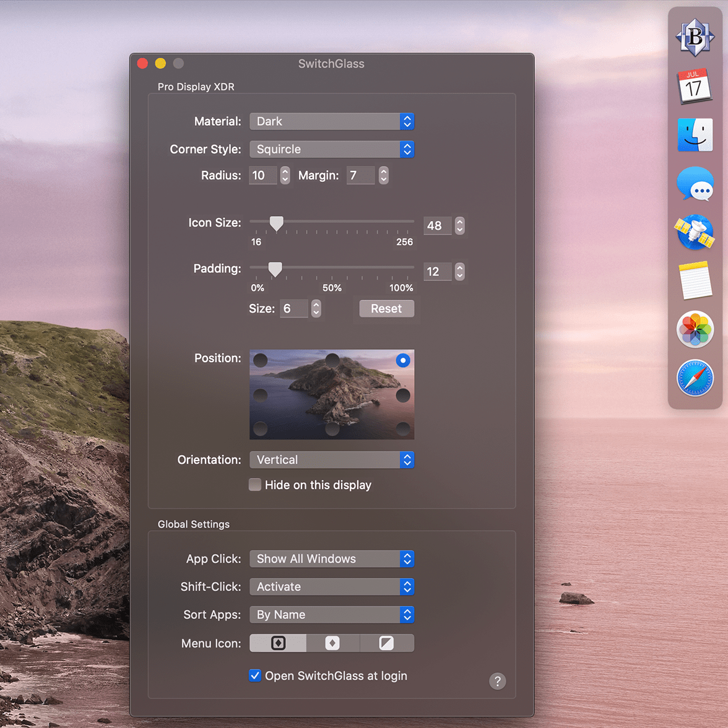The width and height of the screenshot is (728, 728).
Task: Open Shift-Click dropdown showing Activate
Action: (332, 586)
